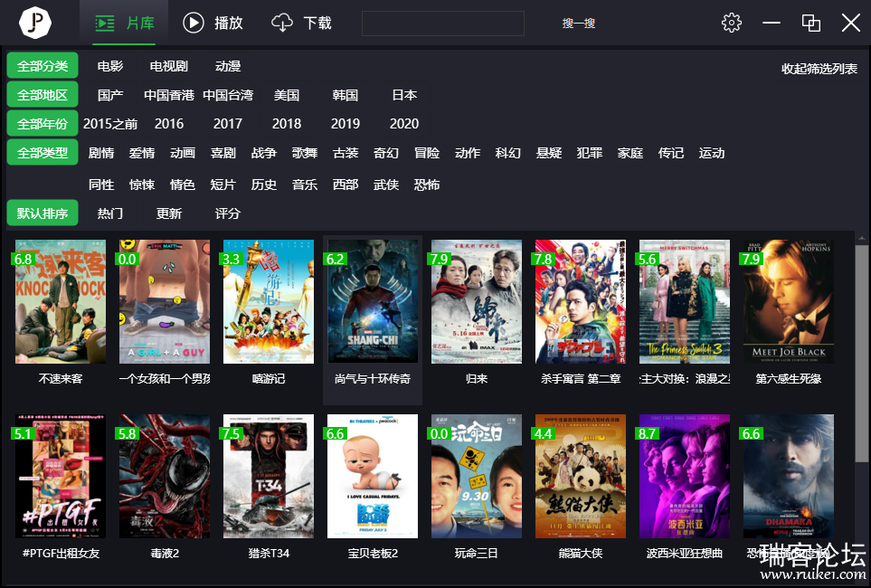Click the title 一个女孩和一个男孩
Screen dimensions: 871x588
pos(165,379)
